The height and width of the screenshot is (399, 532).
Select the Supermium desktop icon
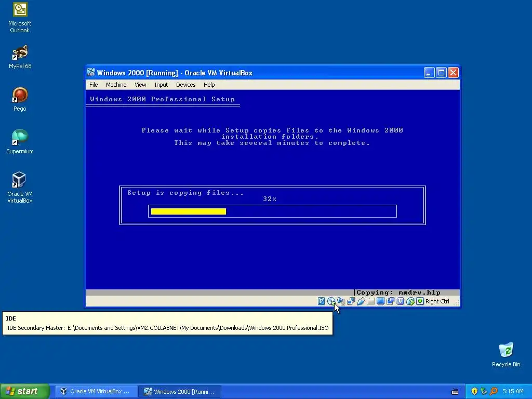(20, 142)
